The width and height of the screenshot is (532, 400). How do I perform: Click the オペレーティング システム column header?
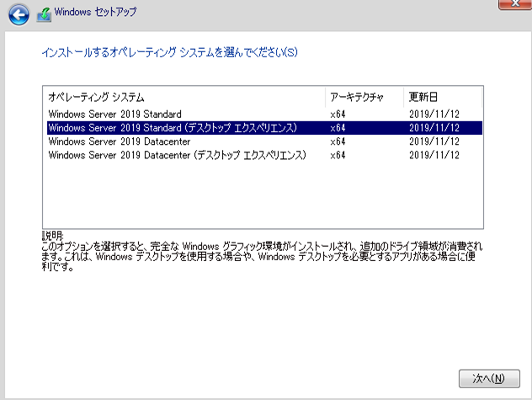tap(185, 97)
